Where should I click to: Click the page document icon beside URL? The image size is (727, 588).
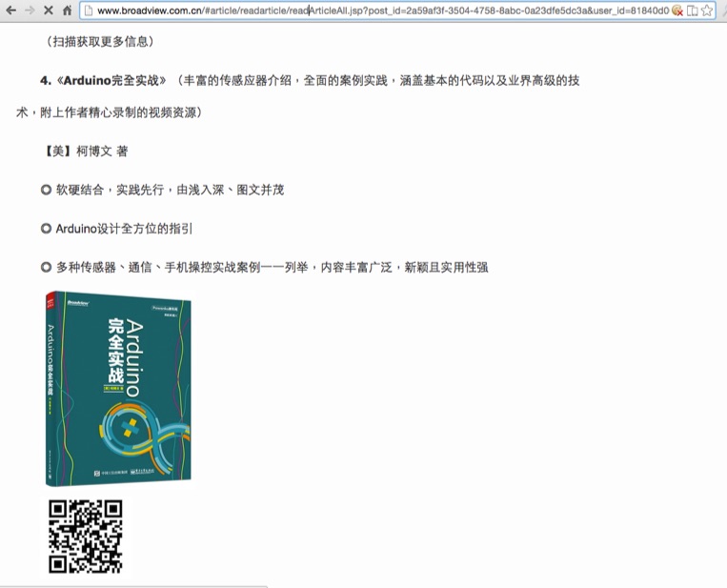coord(89,10)
